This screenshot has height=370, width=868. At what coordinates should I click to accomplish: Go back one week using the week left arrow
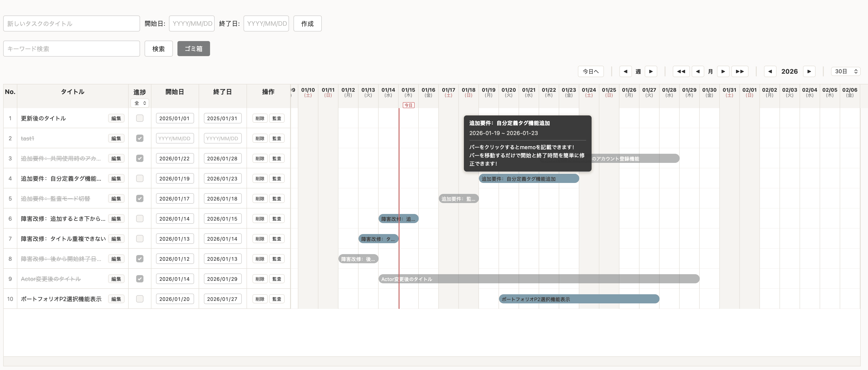pos(625,71)
